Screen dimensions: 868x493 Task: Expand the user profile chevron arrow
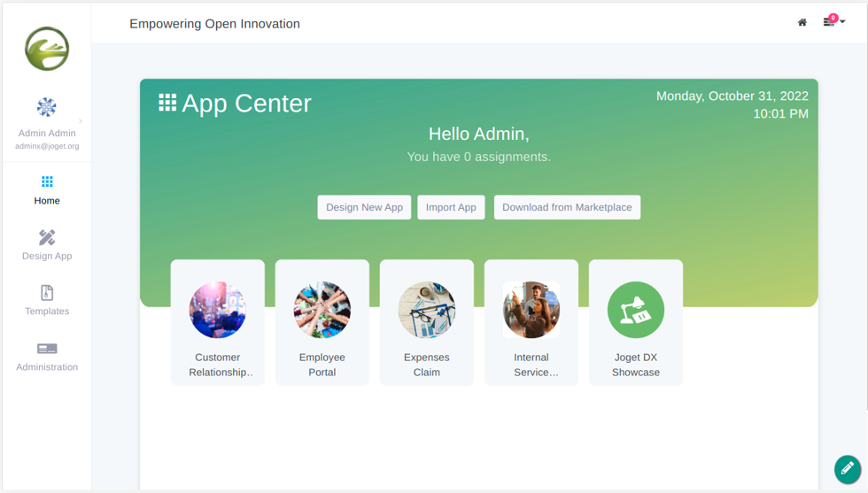(x=81, y=121)
